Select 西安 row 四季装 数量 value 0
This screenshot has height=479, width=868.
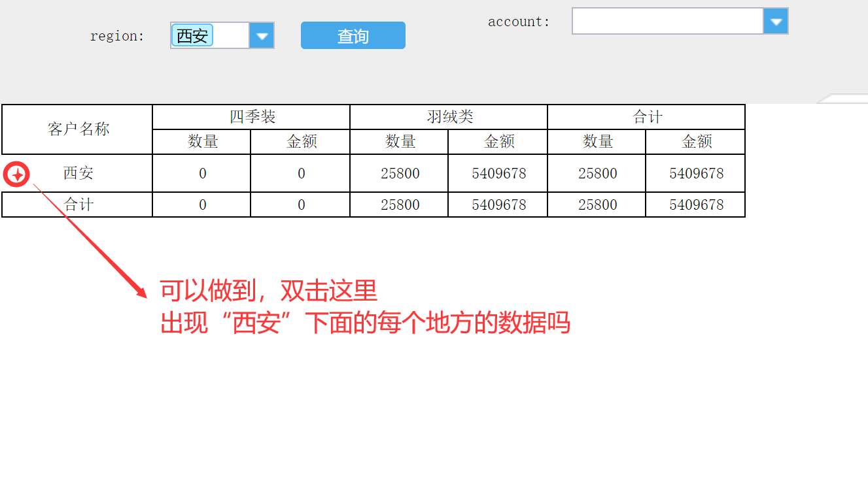[x=201, y=173]
